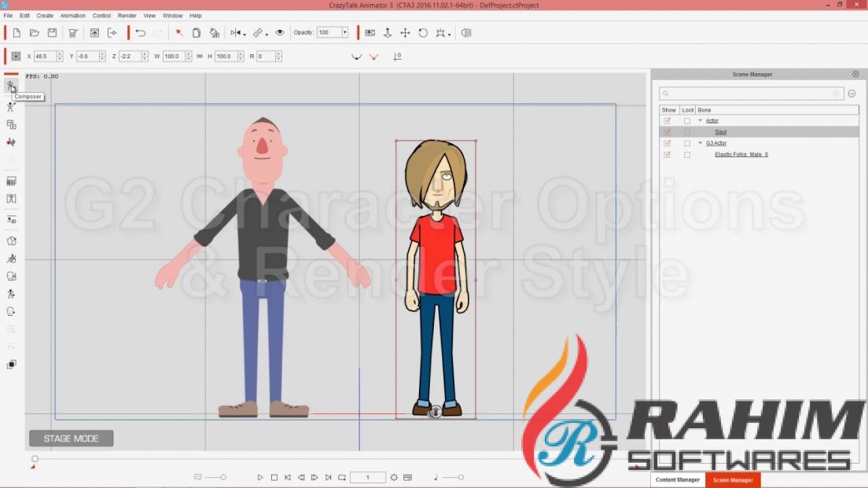Expand Scene Manager options chevron beside search
The width and height of the screenshot is (868, 488).
pos(851,94)
